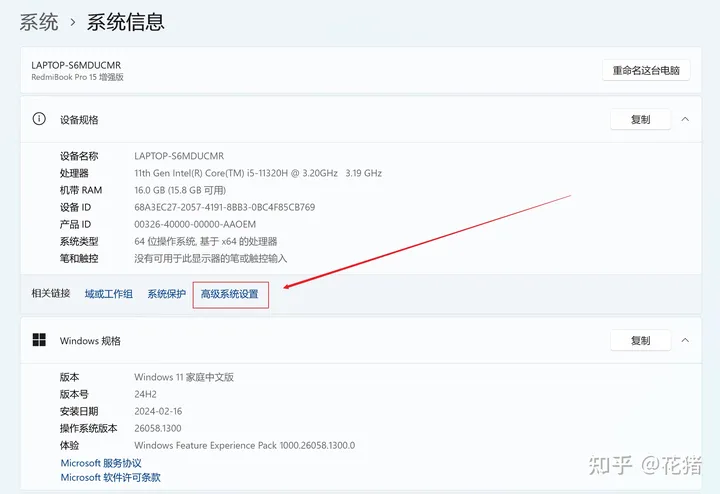
Task: Click the 版本号 label
Action: [74, 394]
